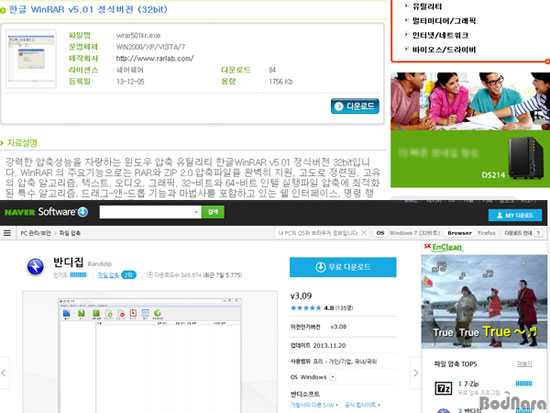The width and height of the screenshot is (550, 413).
Task: Click the file name wrar501kr.exe
Action: click(x=138, y=35)
